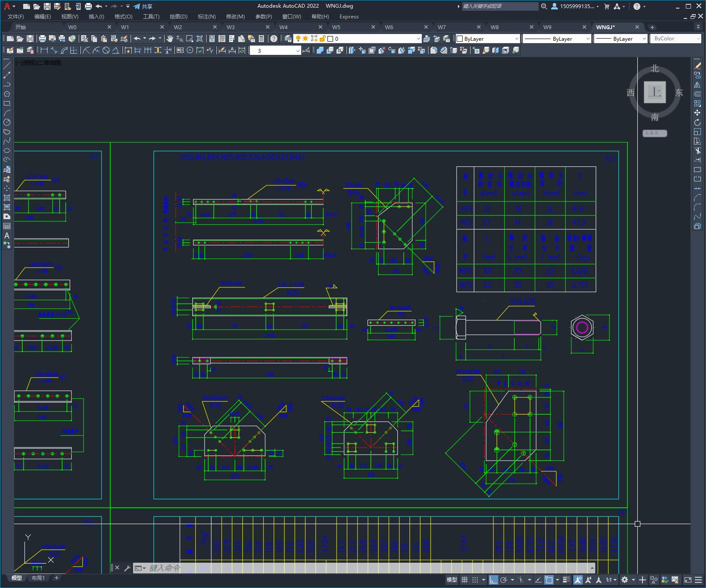Viewport: 706px width, 588px height.
Task: Open the Help question mark toolbar icon
Action: (x=274, y=39)
